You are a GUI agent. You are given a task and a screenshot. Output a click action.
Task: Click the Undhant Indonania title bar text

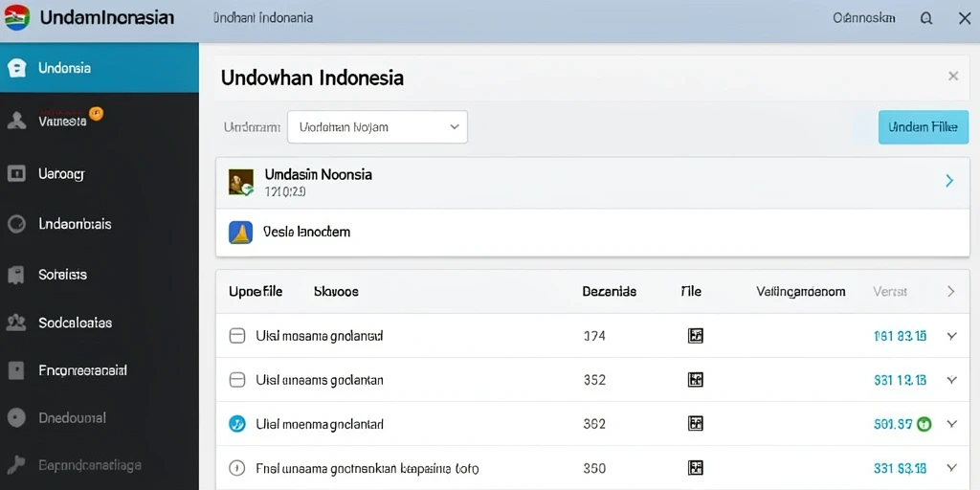coord(263,18)
